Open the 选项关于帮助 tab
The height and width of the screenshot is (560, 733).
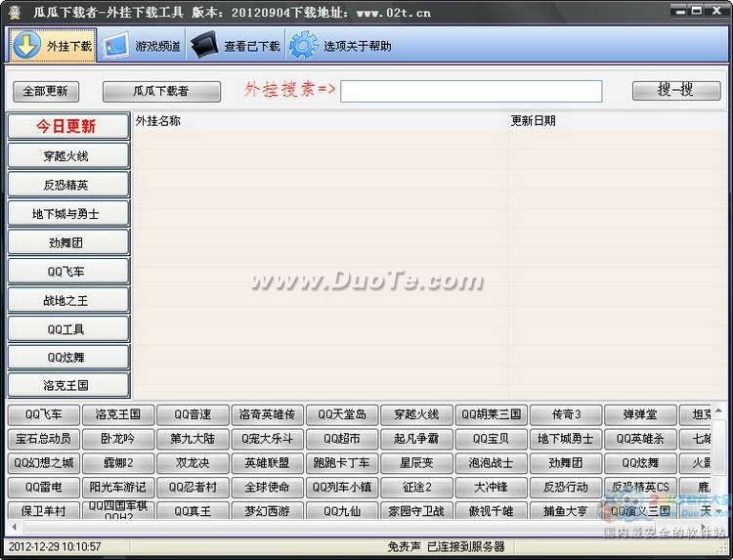click(x=340, y=45)
